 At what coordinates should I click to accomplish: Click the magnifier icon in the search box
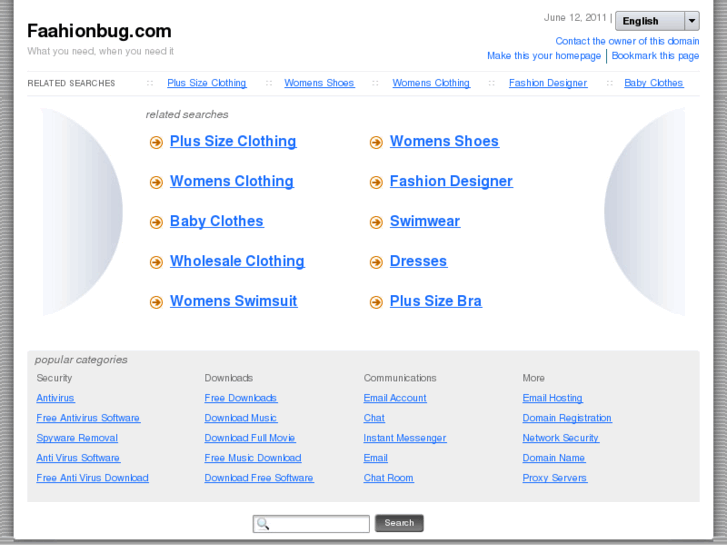pos(263,524)
